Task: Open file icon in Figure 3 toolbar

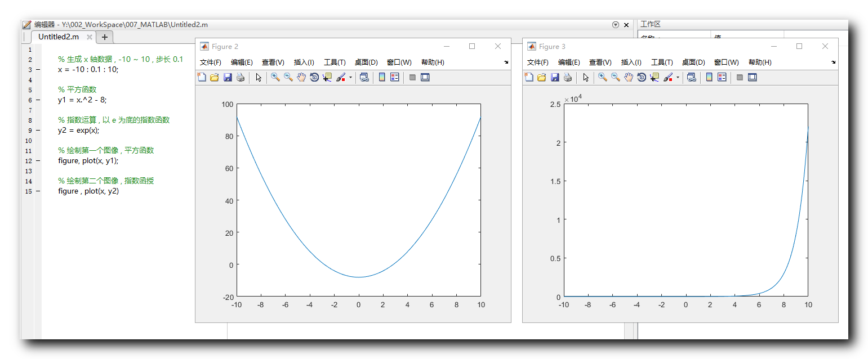Action: (541, 77)
